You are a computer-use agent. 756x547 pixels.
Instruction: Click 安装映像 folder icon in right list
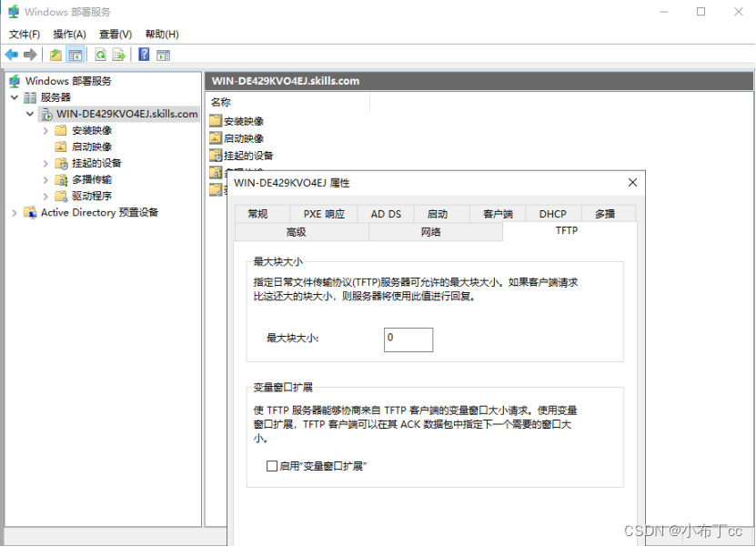[216, 120]
